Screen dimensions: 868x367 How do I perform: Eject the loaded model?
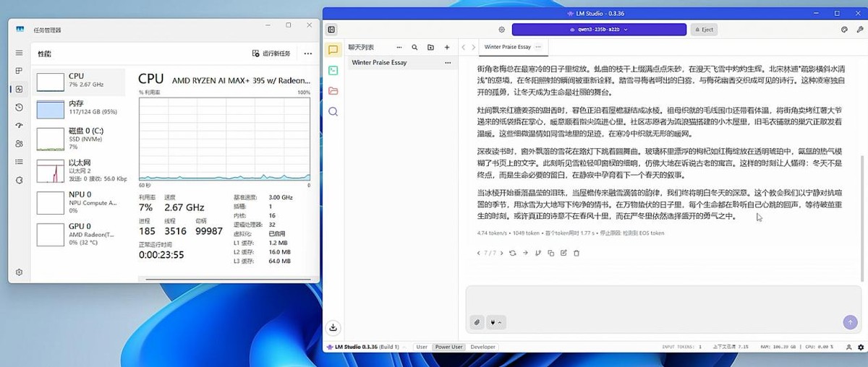point(704,30)
